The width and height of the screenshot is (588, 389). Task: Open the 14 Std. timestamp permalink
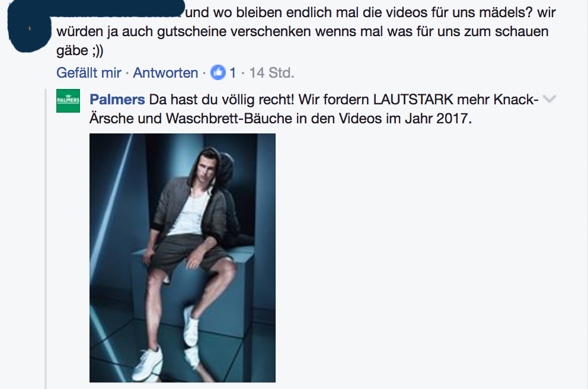click(271, 72)
